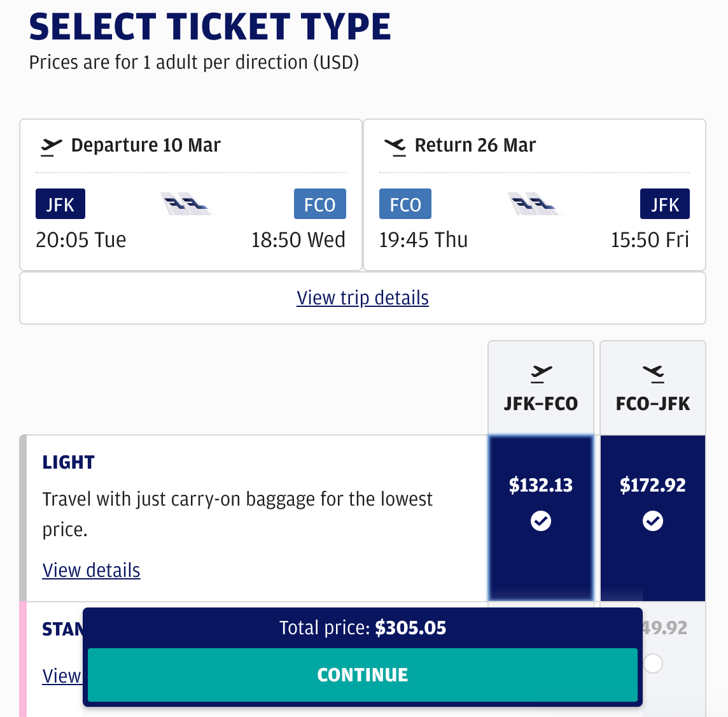Choose the Standard fare radio button for FCO–JFK

[653, 664]
